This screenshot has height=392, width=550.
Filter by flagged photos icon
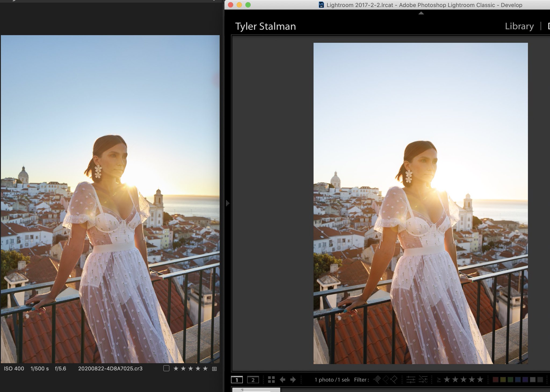coord(377,379)
